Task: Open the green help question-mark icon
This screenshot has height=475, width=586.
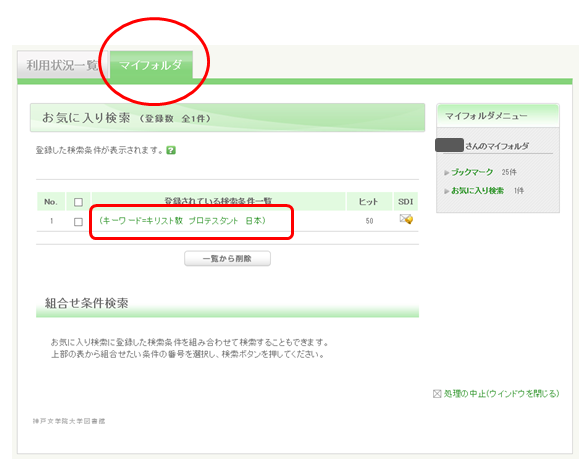Action: [x=171, y=150]
